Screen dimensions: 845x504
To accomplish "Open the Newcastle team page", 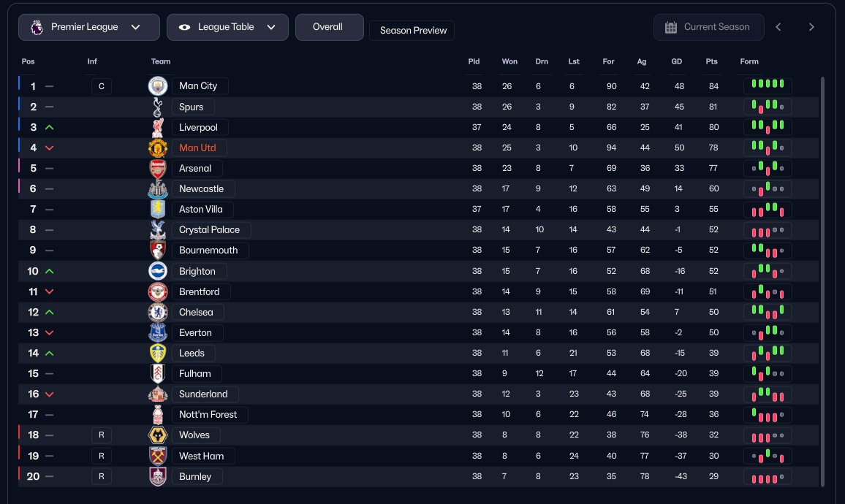I will click(201, 188).
